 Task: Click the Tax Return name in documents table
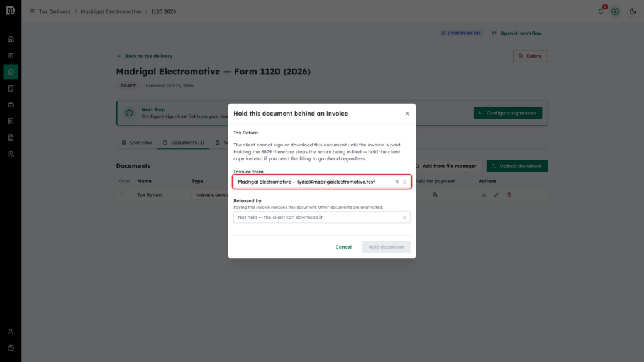pos(150,195)
